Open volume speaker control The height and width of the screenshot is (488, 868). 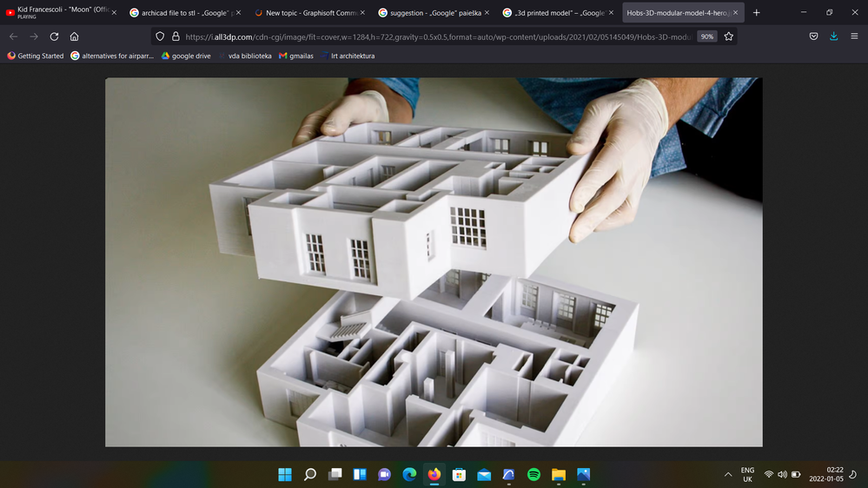pos(782,475)
